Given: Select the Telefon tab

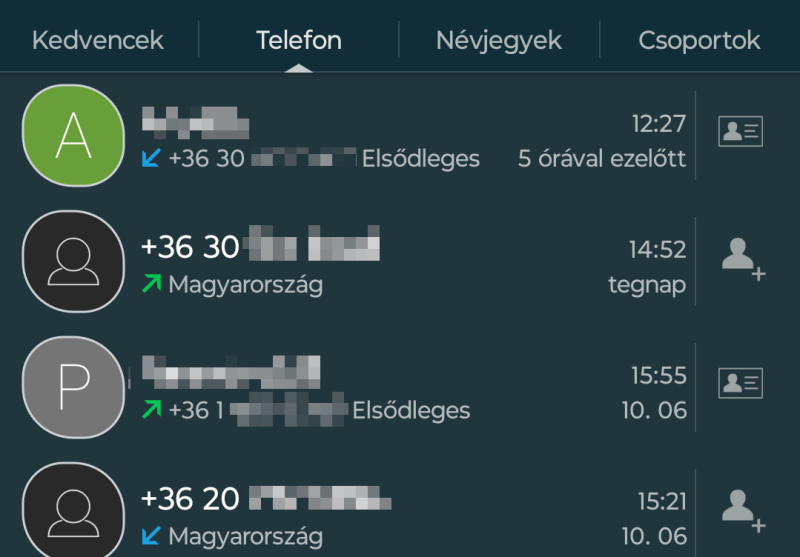Looking at the screenshot, I should pyautogui.click(x=299, y=41).
